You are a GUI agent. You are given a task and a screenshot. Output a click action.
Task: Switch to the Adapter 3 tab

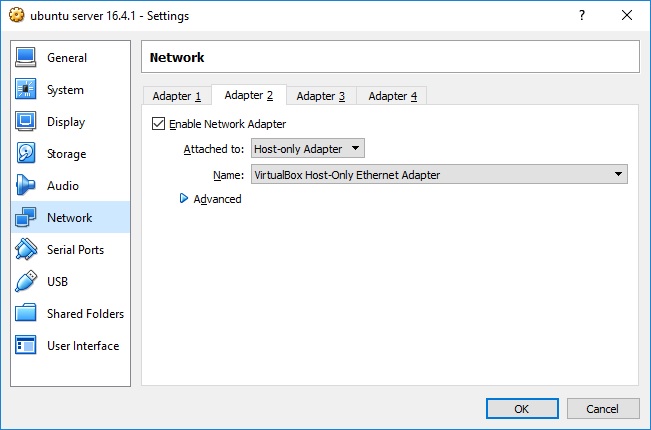pos(321,96)
